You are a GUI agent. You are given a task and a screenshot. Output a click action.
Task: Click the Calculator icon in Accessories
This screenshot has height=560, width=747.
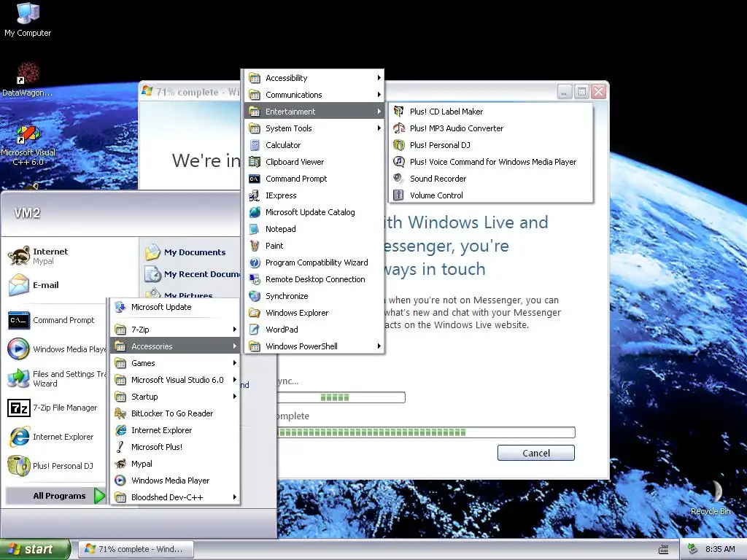click(x=255, y=145)
